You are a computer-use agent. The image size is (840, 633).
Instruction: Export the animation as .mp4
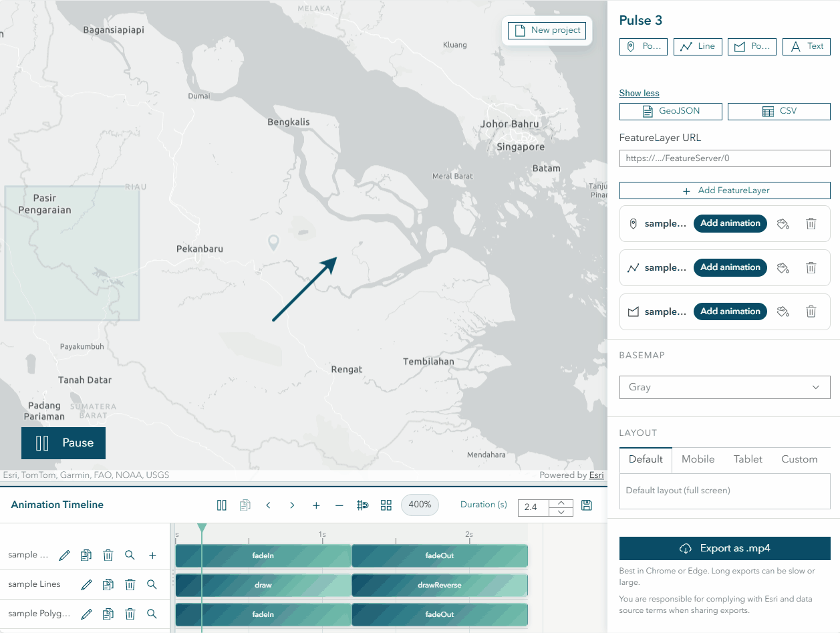pyautogui.click(x=724, y=548)
